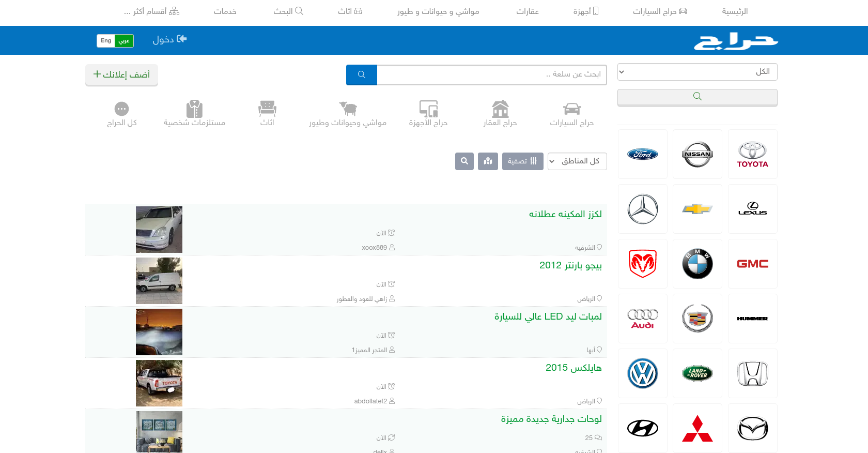The image size is (868, 453).
Task: Filter by the GMC logo
Action: [x=752, y=264]
